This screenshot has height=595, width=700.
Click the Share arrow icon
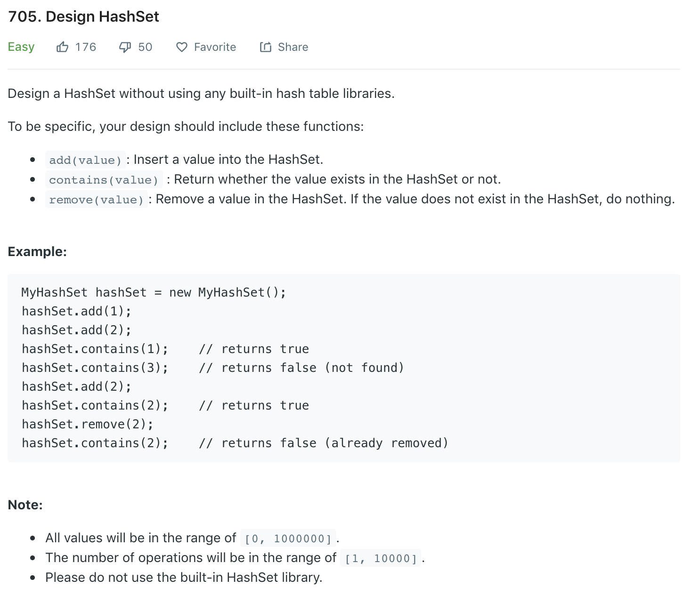pos(266,47)
